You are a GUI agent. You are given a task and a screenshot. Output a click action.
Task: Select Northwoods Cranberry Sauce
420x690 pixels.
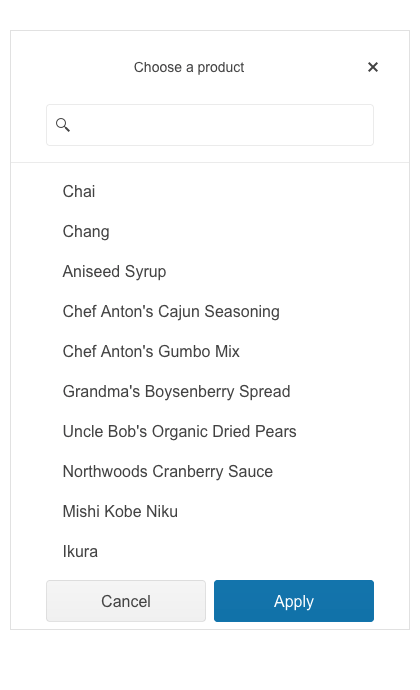pos(210,472)
